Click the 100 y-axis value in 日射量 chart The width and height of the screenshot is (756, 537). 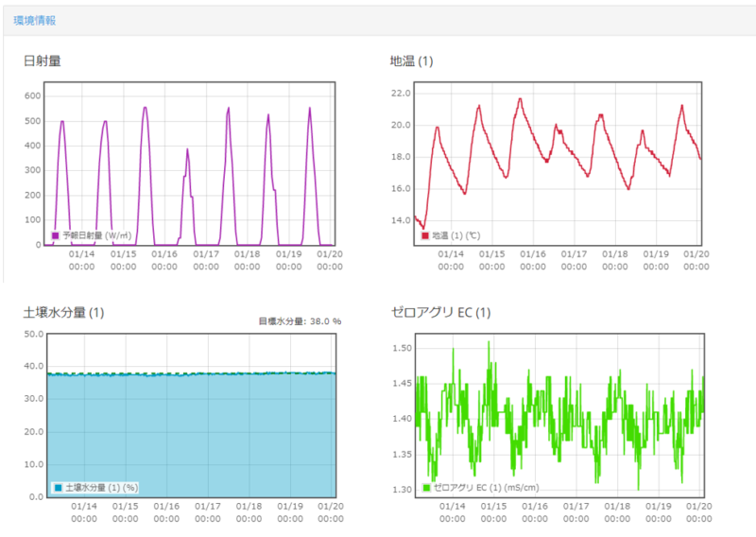coord(33,220)
